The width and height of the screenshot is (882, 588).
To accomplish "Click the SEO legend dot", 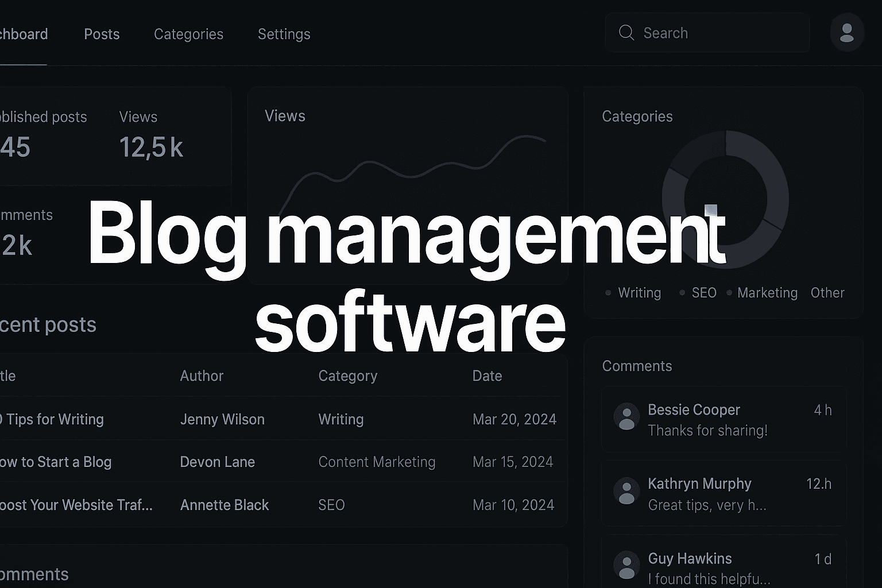I will [x=683, y=293].
